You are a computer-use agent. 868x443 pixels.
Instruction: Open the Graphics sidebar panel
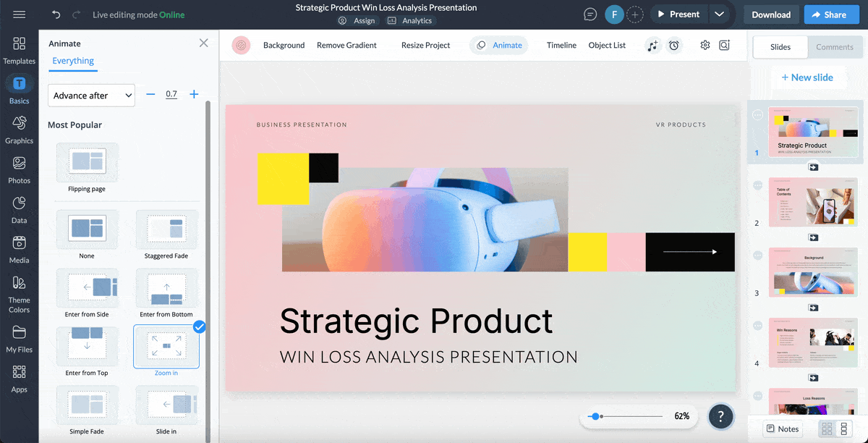20,130
